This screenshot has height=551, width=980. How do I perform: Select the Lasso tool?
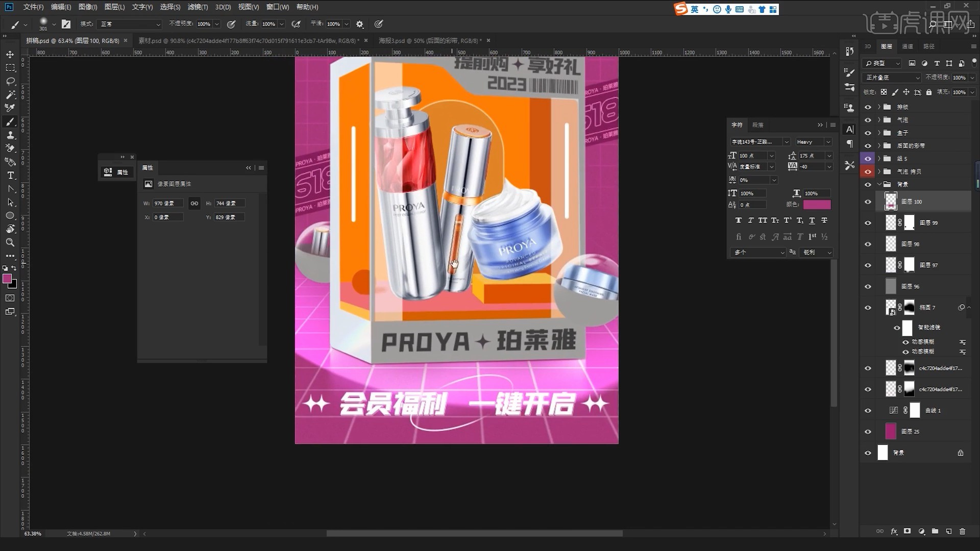pyautogui.click(x=10, y=81)
